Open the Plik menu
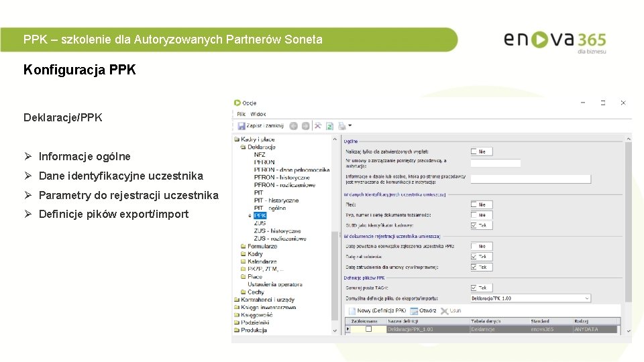The height and width of the screenshot is (362, 644). click(241, 114)
